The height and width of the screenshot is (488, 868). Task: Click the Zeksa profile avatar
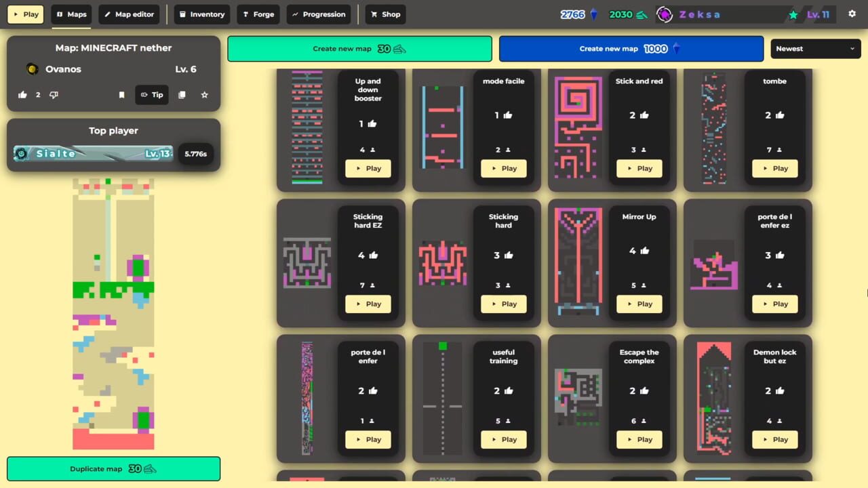[664, 14]
